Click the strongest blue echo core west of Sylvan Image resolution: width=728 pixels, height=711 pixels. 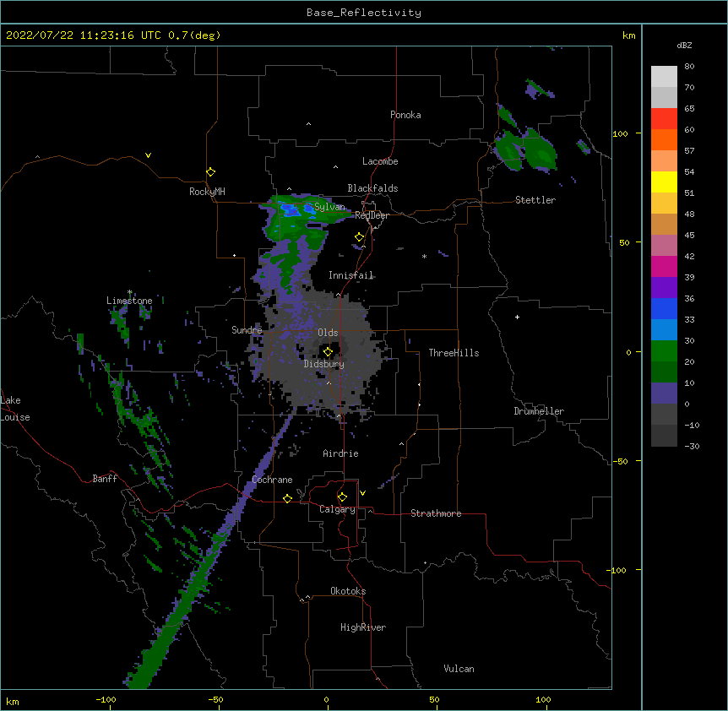coord(291,211)
